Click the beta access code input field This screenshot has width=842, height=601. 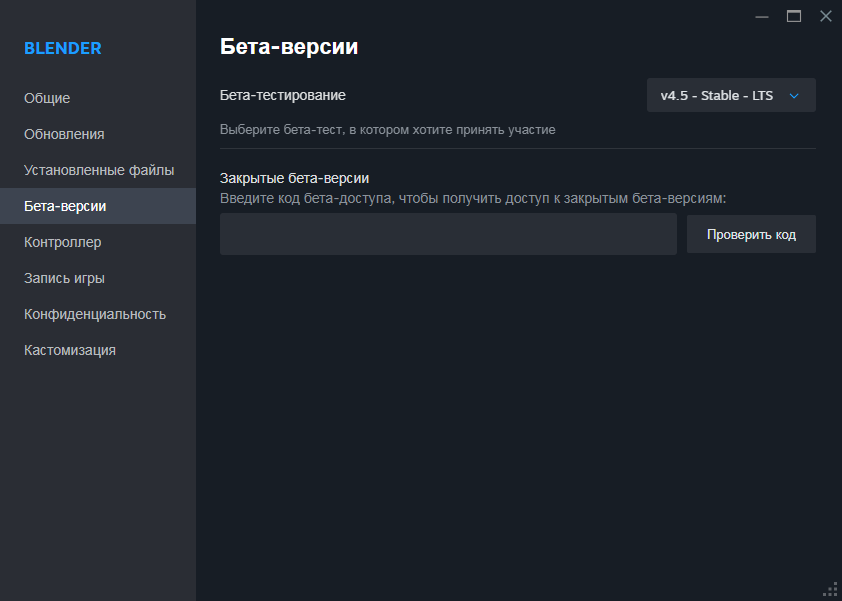point(448,234)
